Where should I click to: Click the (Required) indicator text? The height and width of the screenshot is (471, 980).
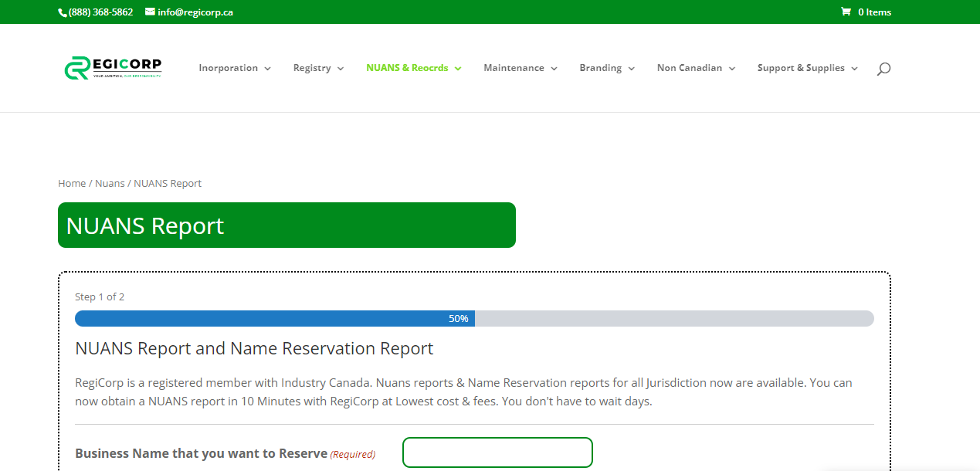point(353,455)
